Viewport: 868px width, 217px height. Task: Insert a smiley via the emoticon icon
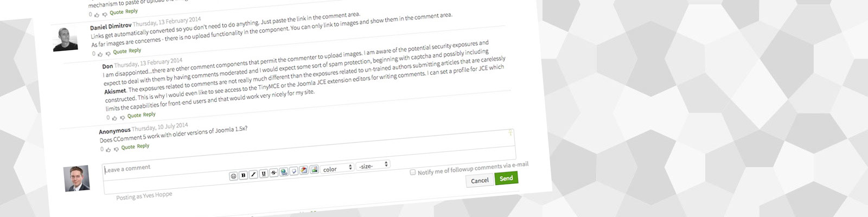234,176
